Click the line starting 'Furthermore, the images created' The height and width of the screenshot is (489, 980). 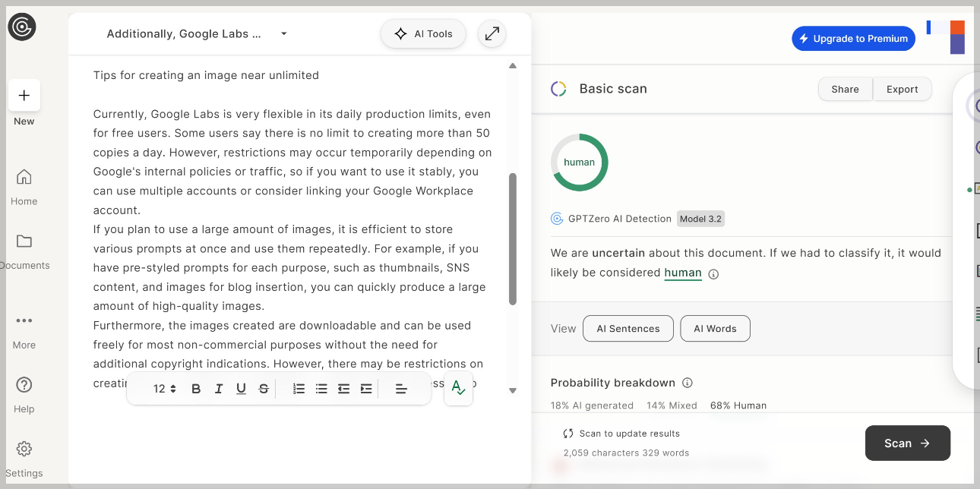282,326
